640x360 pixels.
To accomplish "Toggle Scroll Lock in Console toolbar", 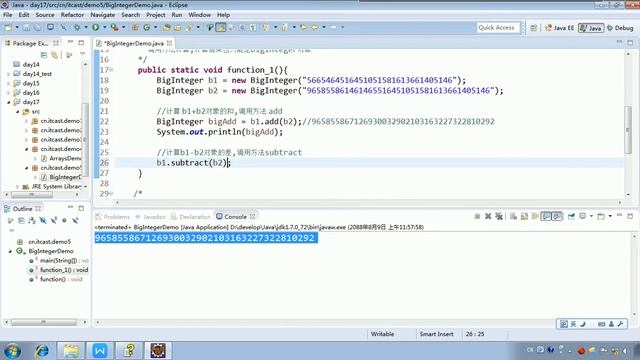I will [x=524, y=216].
